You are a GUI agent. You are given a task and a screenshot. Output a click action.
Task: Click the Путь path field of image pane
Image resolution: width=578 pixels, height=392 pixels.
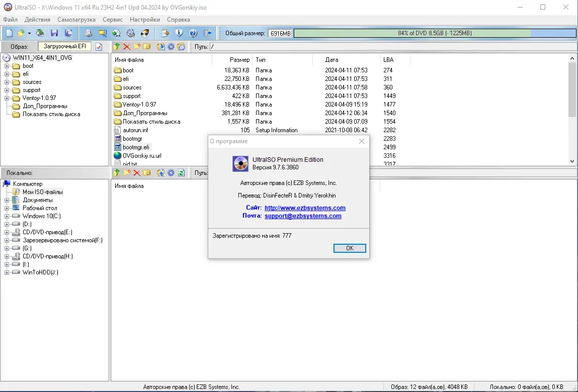click(392, 47)
